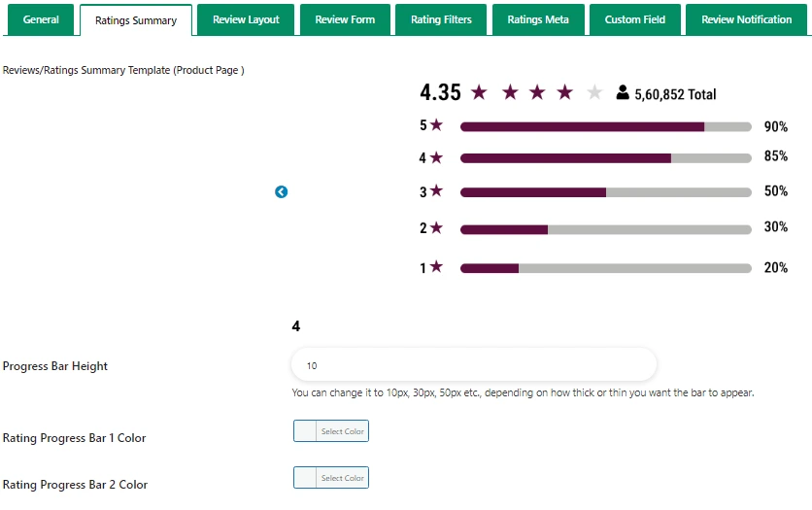The height and width of the screenshot is (510, 812).
Task: Click the 2 star progress bar at 30%
Action: 605,229
